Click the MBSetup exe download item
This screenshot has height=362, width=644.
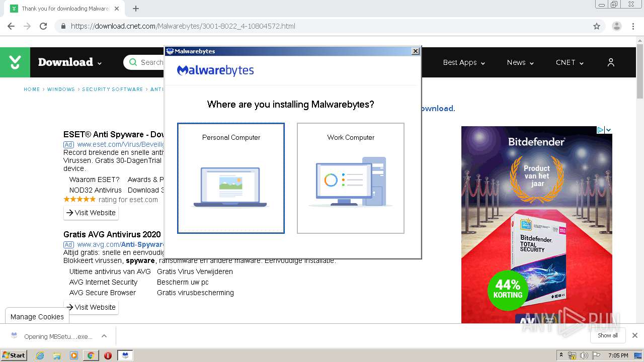point(51,336)
